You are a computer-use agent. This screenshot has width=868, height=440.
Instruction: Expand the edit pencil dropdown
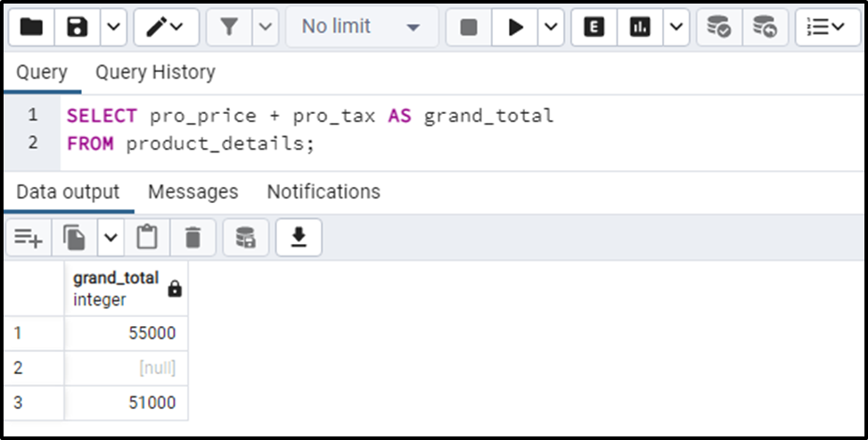point(166,27)
